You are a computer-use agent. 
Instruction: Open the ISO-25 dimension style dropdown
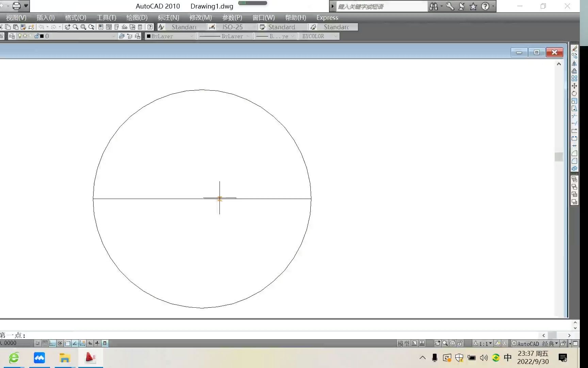(x=236, y=27)
